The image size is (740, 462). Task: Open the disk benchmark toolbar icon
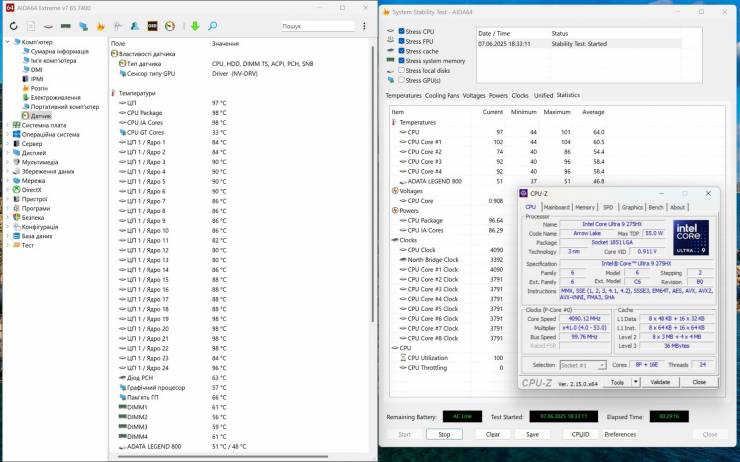point(48,26)
